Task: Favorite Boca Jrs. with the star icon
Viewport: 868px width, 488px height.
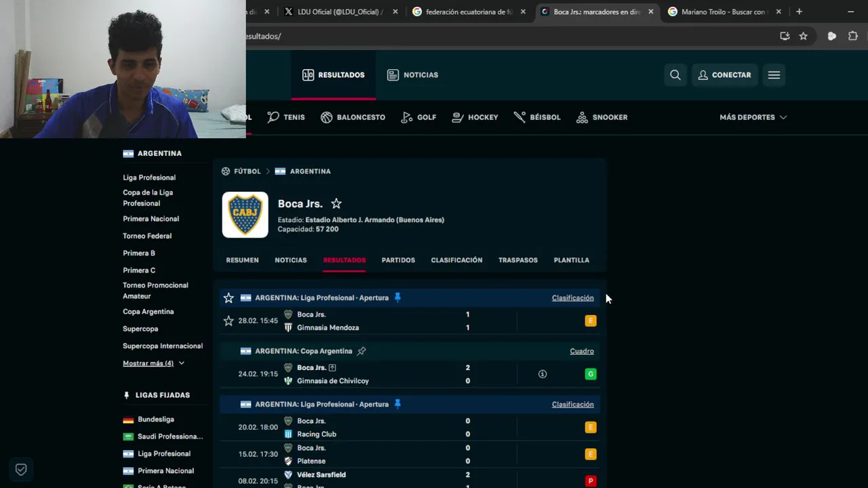Action: coord(336,203)
